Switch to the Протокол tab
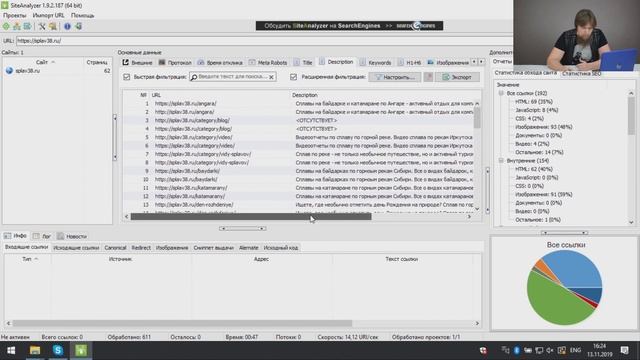The width and height of the screenshot is (640, 360). pyautogui.click(x=175, y=62)
